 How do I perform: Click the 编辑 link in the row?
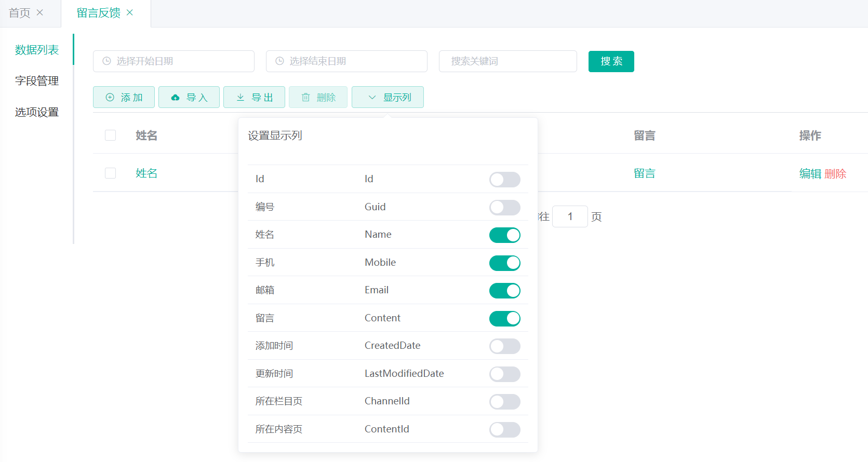click(810, 174)
